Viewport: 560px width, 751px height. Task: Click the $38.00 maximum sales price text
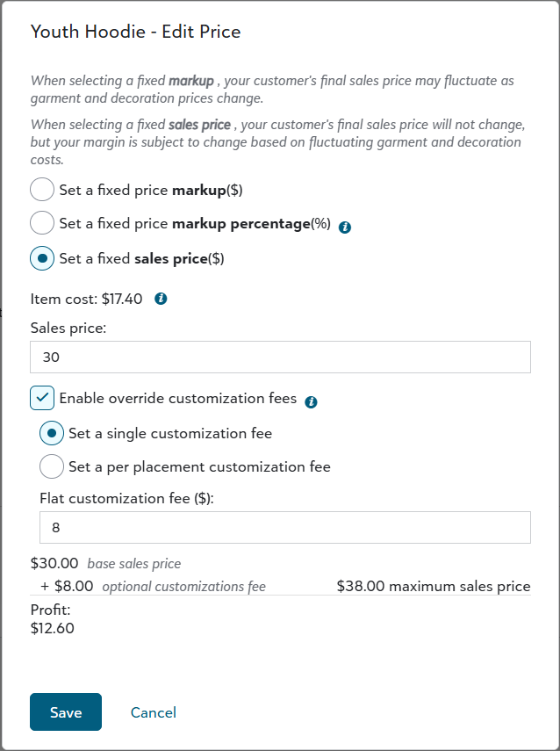[x=434, y=586]
